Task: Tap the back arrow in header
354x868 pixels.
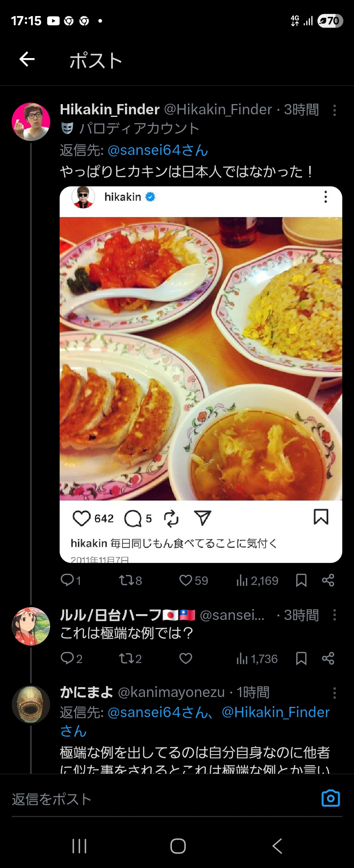Action: point(27,59)
